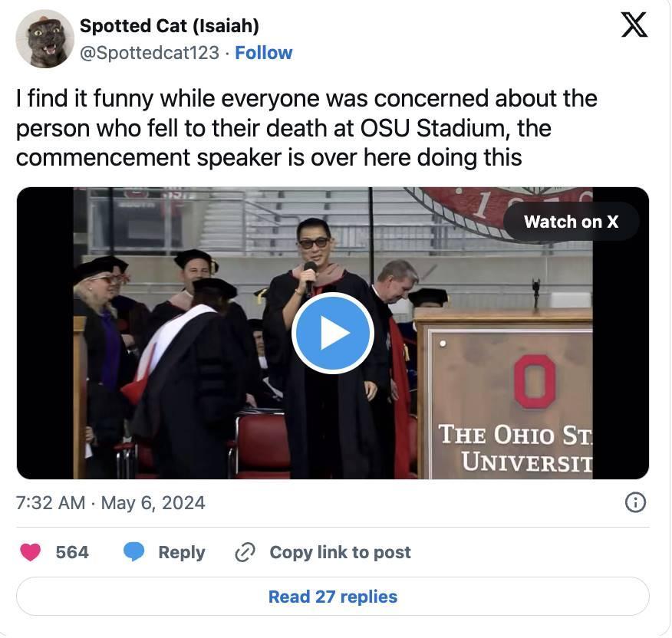Click the Reply text label
Image resolution: width=672 pixels, height=638 pixels.
click(181, 552)
